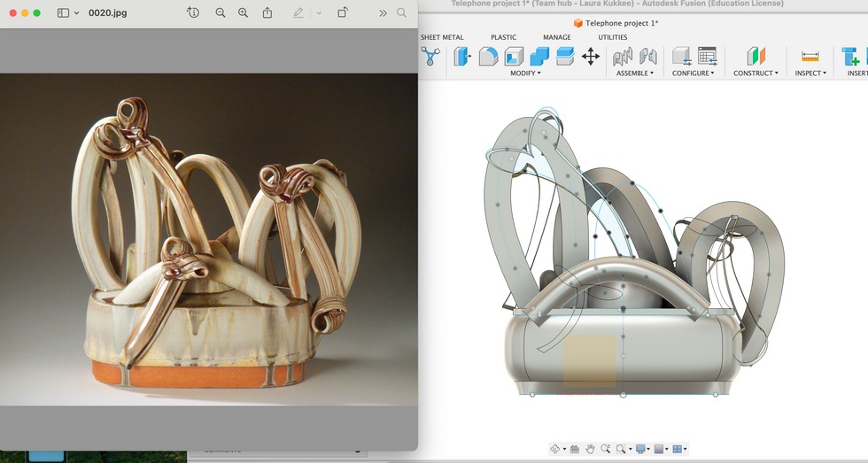868x463 pixels.
Task: Select the Zoom tool in the navigation bar
Action: (606, 449)
